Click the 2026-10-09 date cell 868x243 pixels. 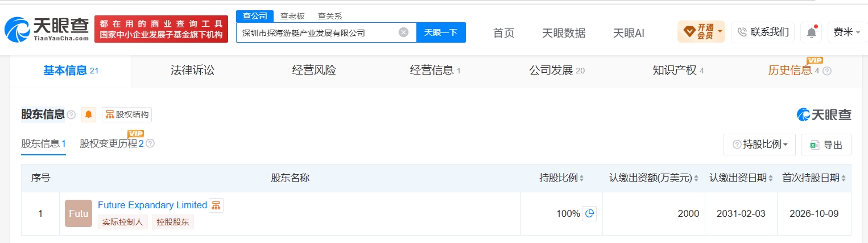click(x=814, y=214)
